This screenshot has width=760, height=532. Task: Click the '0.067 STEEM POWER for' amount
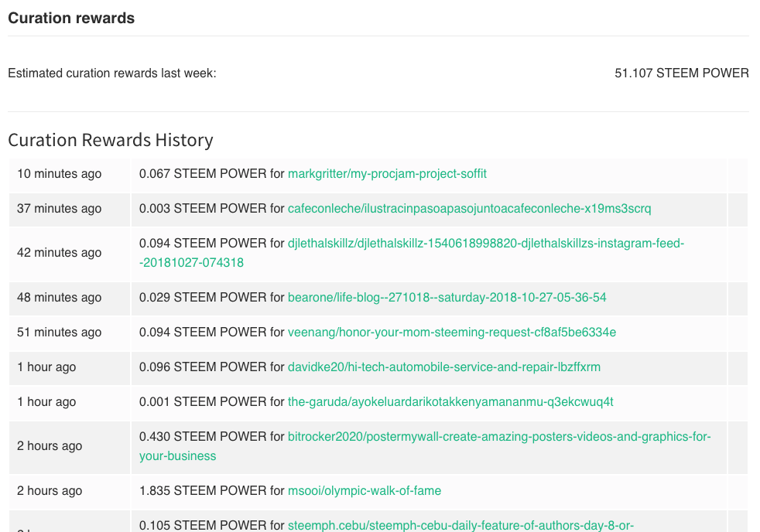[212, 174]
